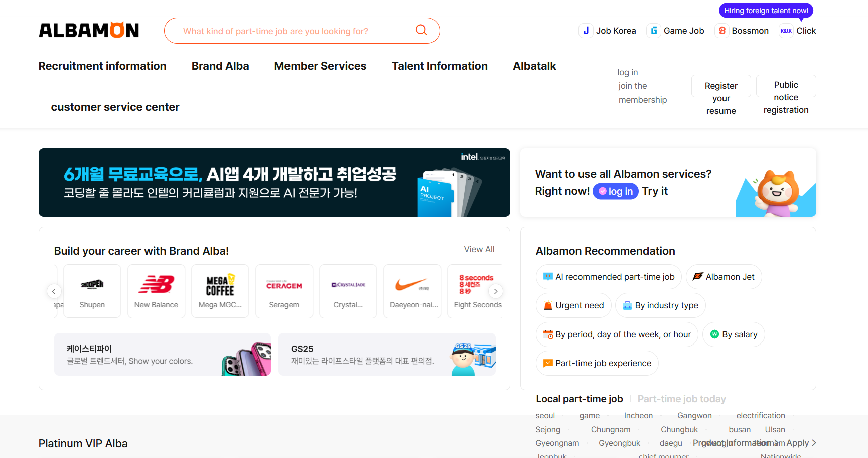Open AI recommended part-time job

(x=609, y=277)
